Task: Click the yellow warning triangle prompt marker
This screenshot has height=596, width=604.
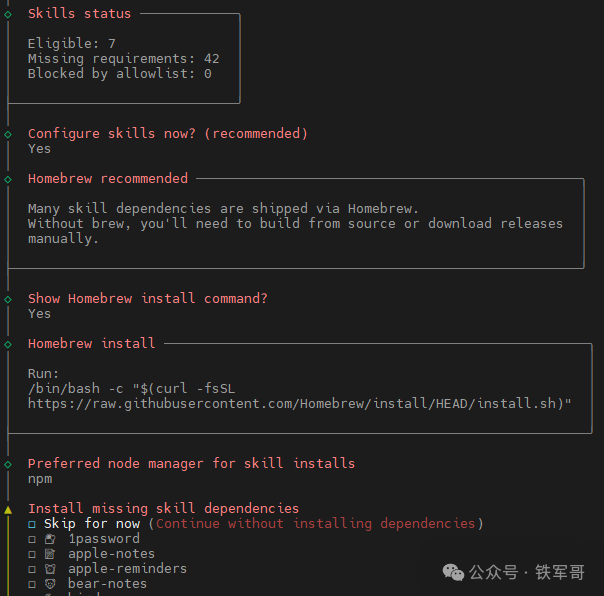Action: [8, 509]
